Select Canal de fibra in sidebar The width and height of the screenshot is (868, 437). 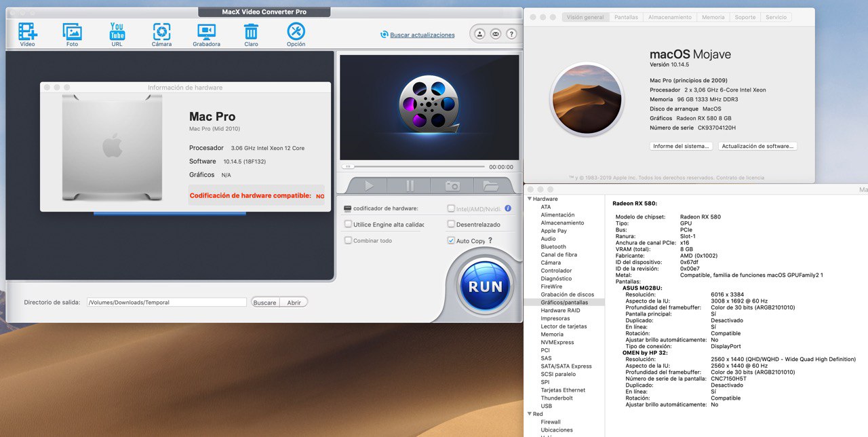tap(559, 254)
